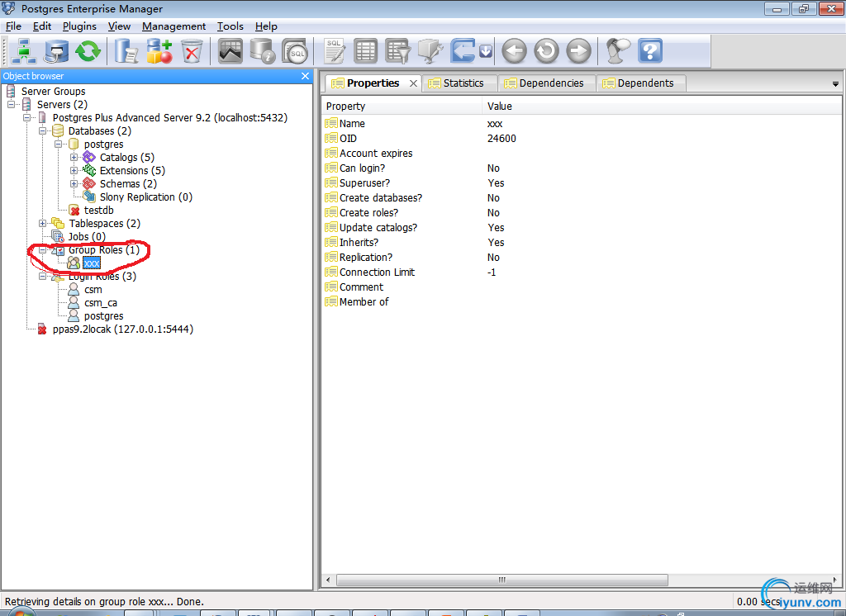Click the database server disk toolbar icon
Screen dimensions: 846x616
[56, 51]
